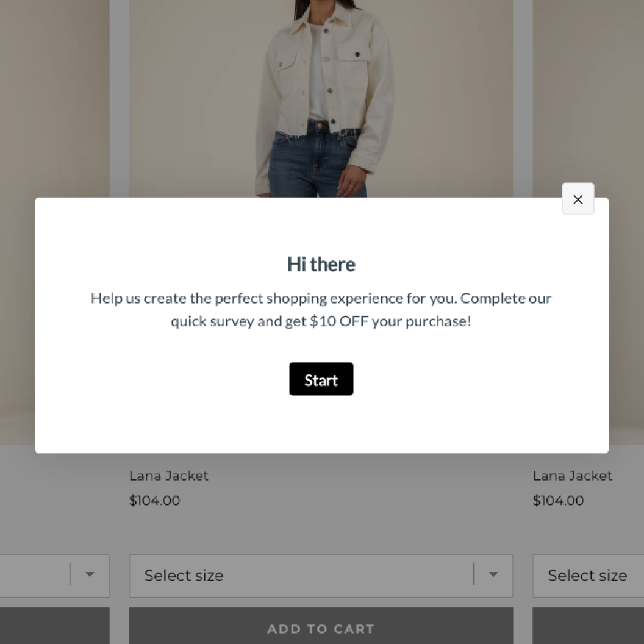Open the middle Lana Jacket product title

[169, 476]
